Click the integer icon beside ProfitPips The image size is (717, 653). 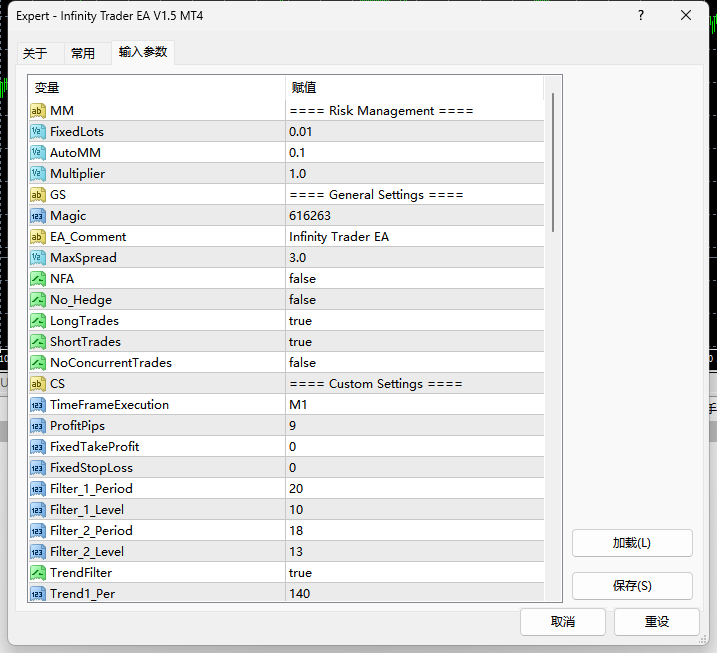(x=38, y=426)
